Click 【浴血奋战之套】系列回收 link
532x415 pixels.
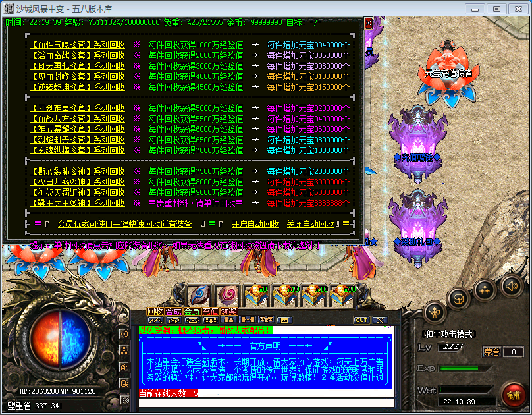[x=78, y=55]
